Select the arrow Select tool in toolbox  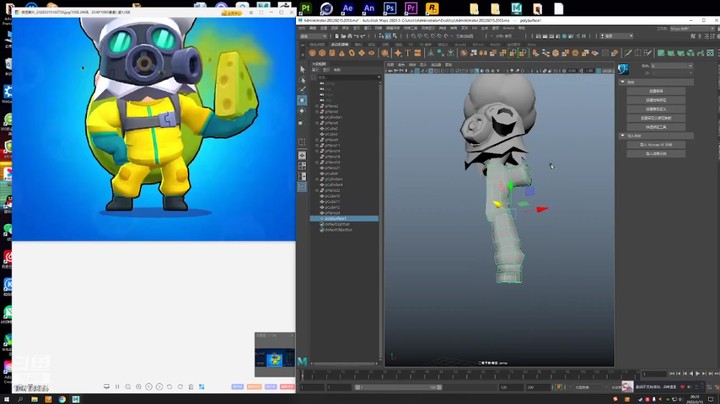pyautogui.click(x=302, y=69)
